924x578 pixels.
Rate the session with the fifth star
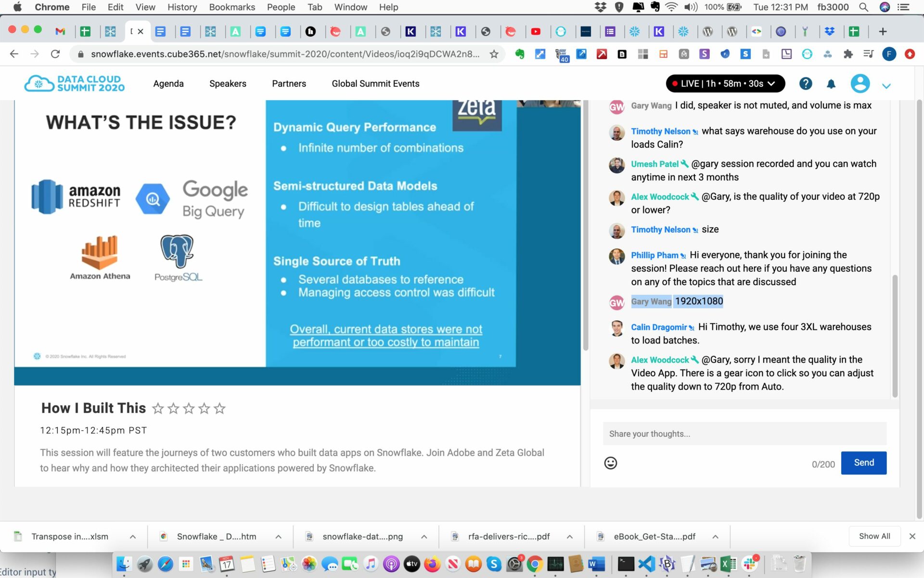(219, 408)
